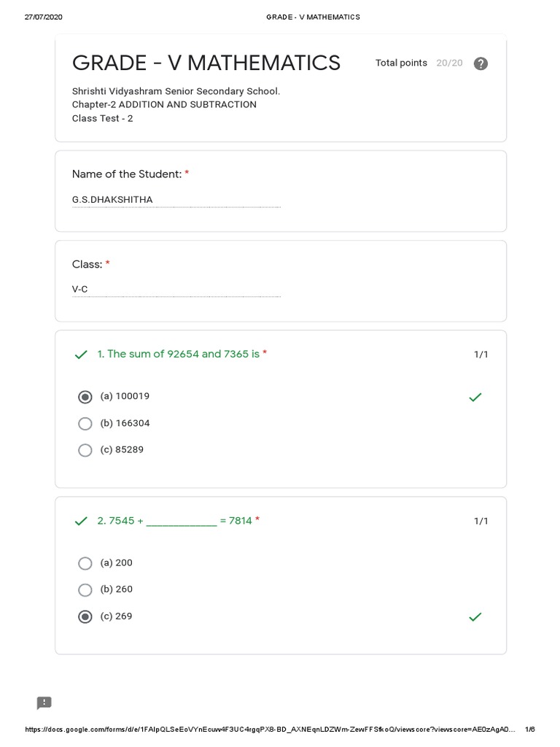Click question 1 score 1/1
The width and height of the screenshot is (560, 747).
click(481, 355)
